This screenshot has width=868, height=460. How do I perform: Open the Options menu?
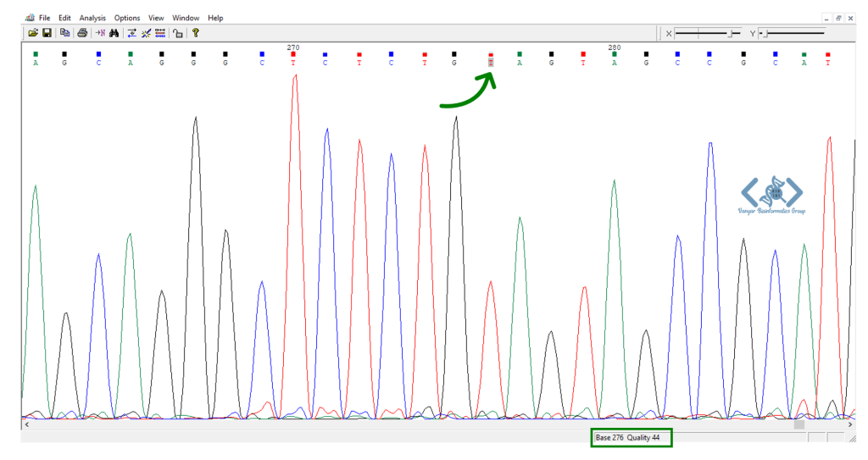[x=127, y=18]
